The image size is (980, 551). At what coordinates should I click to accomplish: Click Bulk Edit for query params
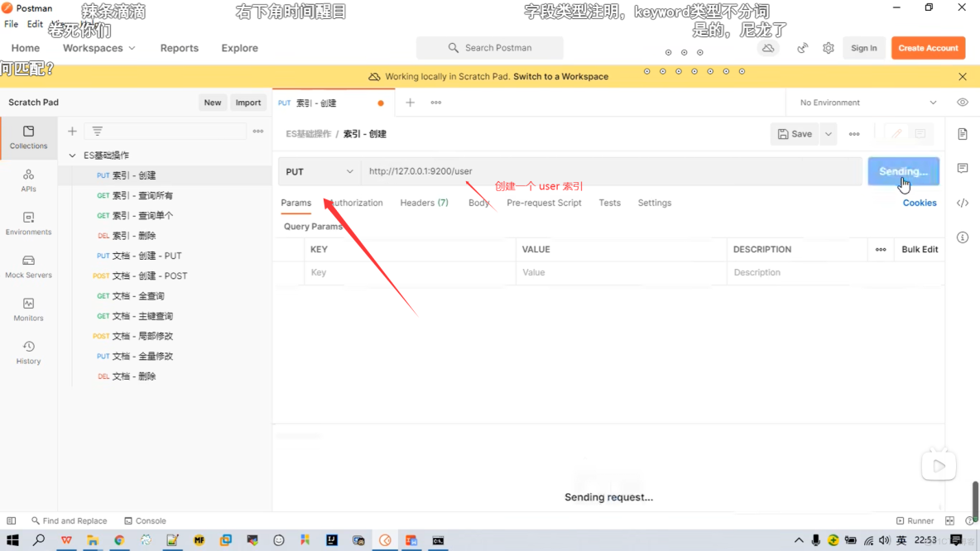tap(919, 249)
